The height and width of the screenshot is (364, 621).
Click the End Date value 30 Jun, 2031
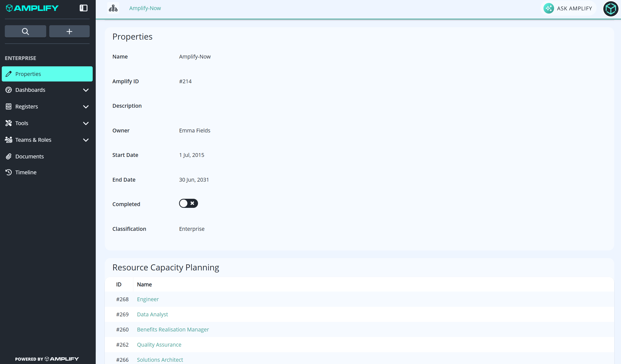(194, 180)
